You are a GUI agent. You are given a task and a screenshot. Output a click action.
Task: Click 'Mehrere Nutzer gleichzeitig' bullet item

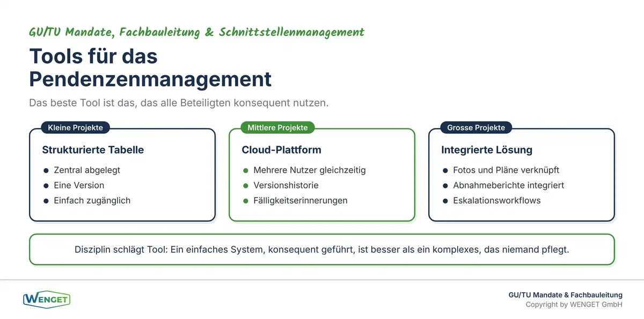304,170
